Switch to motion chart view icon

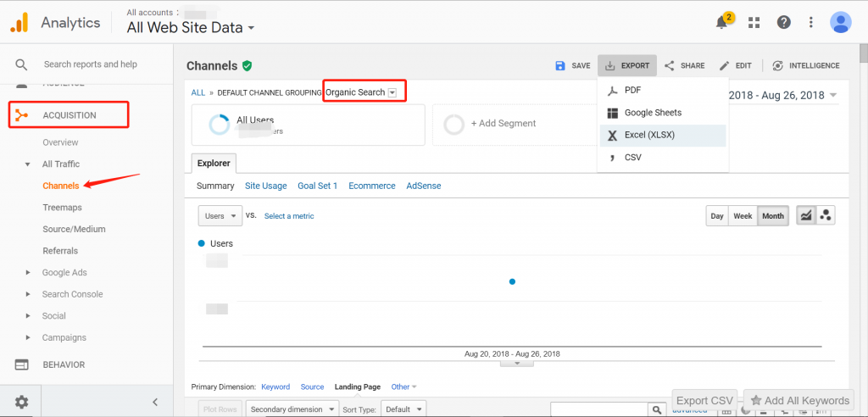pyautogui.click(x=825, y=216)
